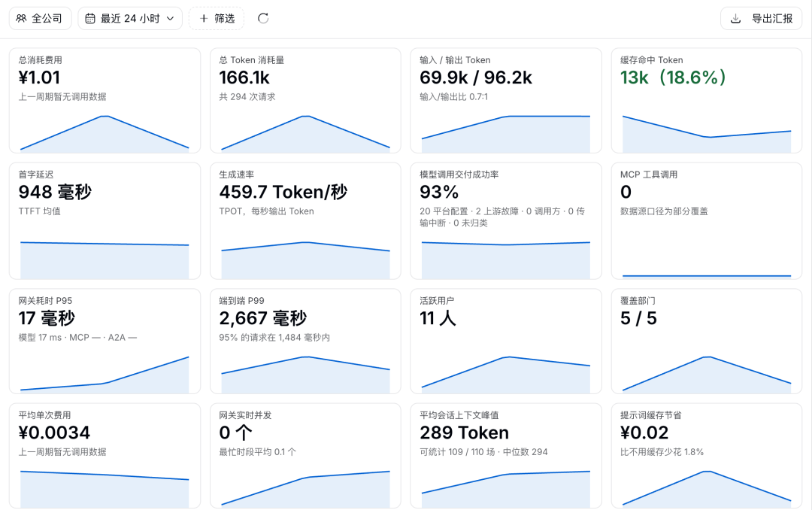The image size is (812, 510).
Task: Click the 17 毫秒 gateway P95 value
Action: coord(47,318)
